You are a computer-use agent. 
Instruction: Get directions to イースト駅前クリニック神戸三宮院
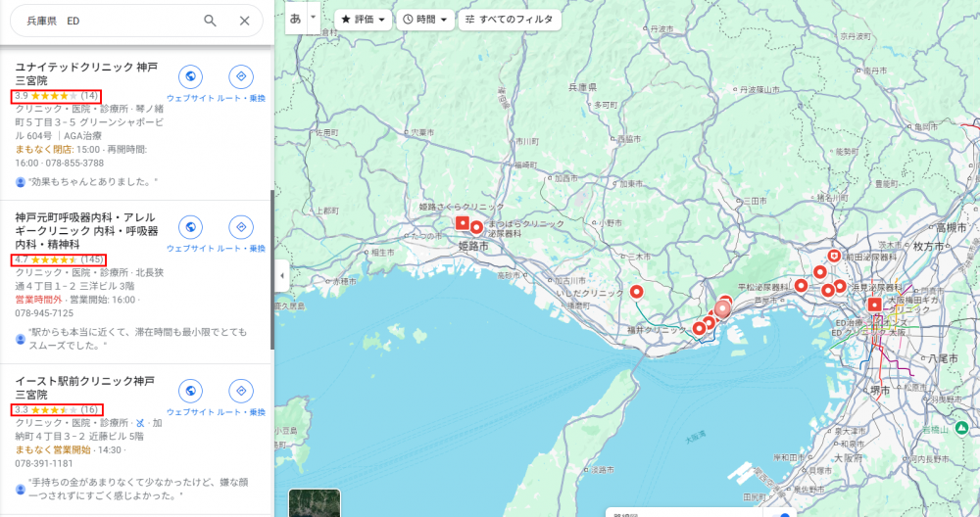pos(240,392)
